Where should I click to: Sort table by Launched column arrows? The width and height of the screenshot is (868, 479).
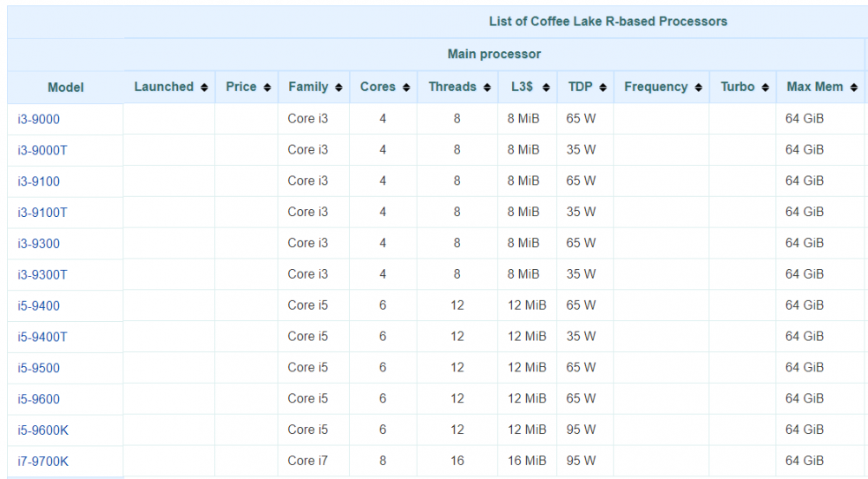[x=204, y=88]
